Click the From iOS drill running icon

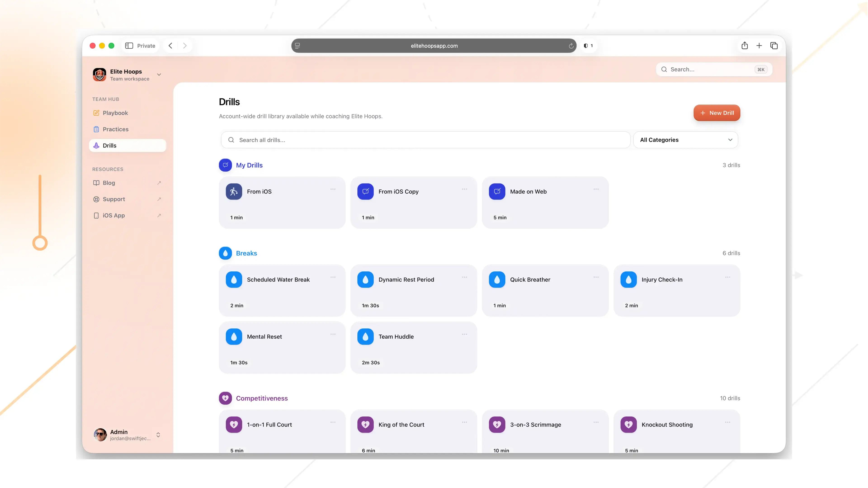234,192
